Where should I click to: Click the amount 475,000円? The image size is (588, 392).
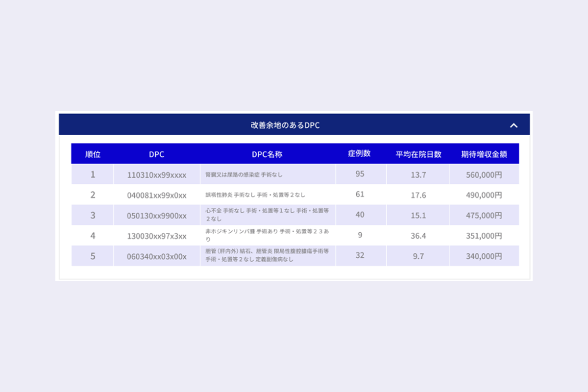pos(484,216)
